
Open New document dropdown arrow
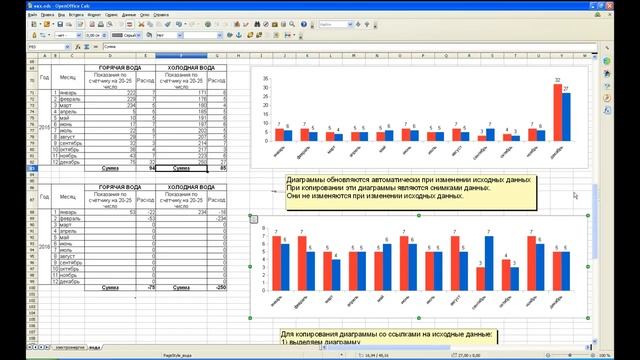tap(40, 24)
